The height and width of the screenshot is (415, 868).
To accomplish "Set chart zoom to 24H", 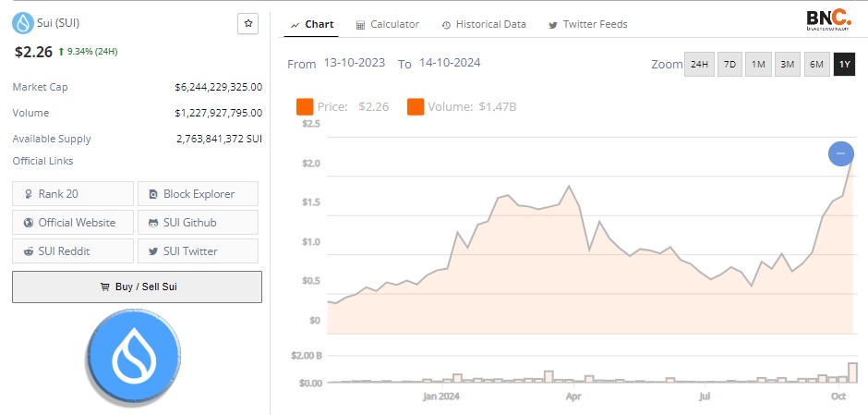I will click(x=699, y=65).
